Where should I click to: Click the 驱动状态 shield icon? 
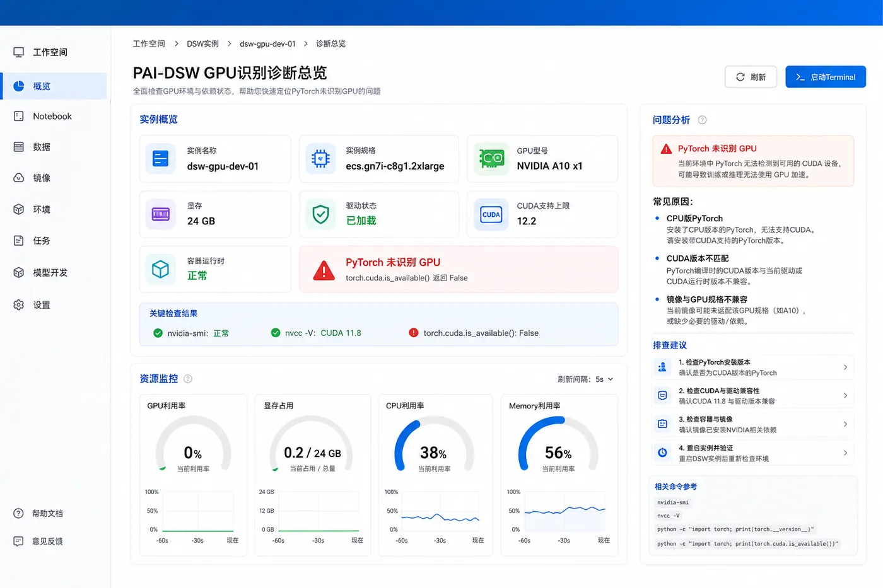320,214
